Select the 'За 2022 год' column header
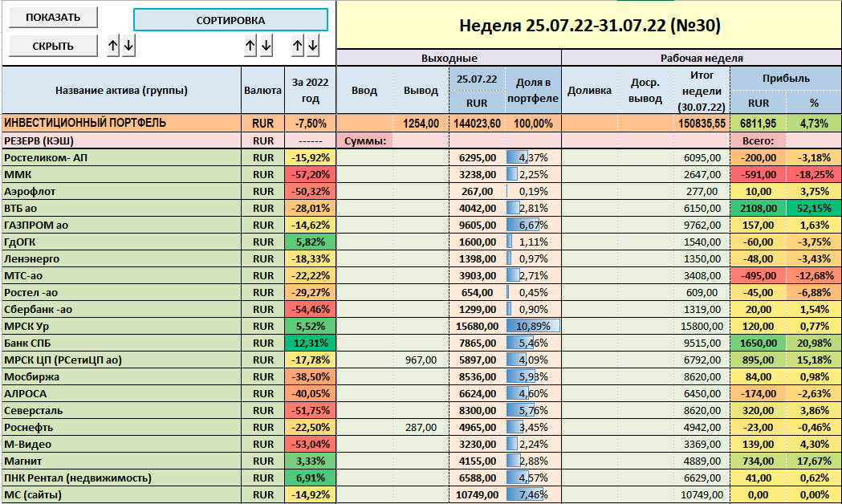842x504 pixels. [310, 90]
